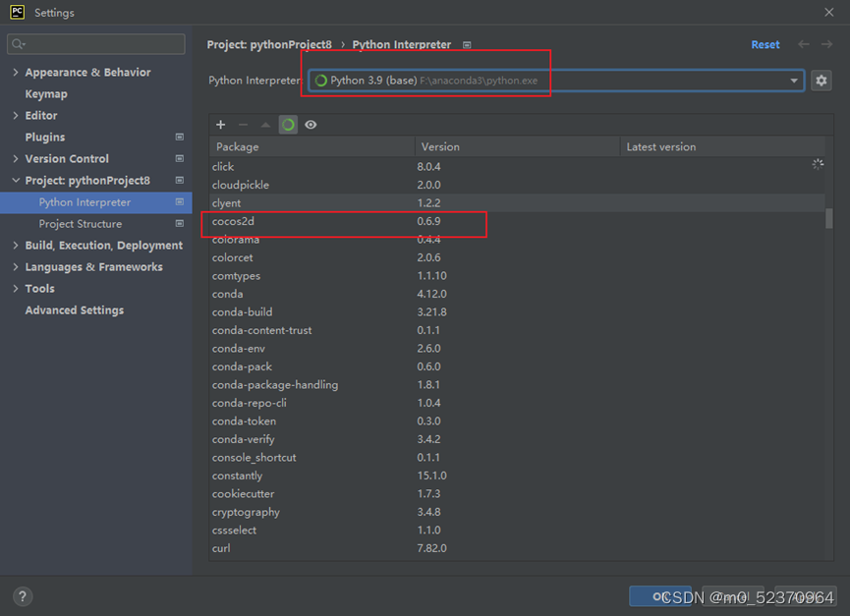This screenshot has width=850, height=616.
Task: Click the interpreter dropdown arrow
Action: coord(794,81)
